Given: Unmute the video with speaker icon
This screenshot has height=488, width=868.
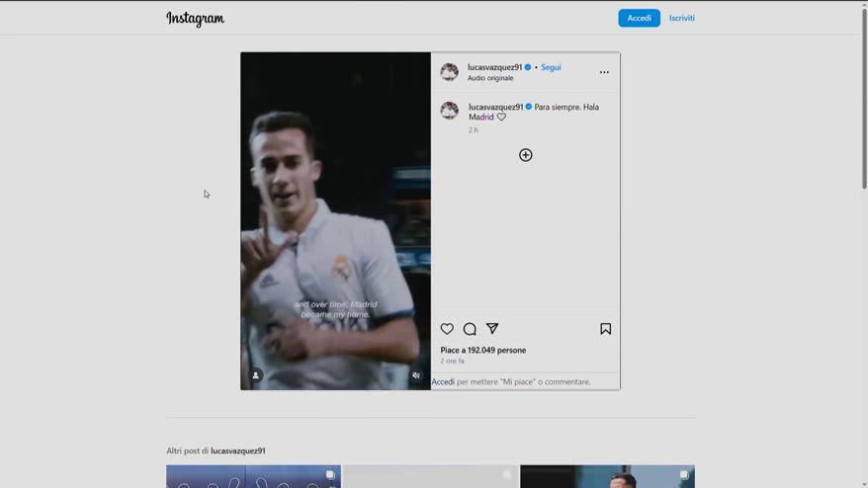Looking at the screenshot, I should pyautogui.click(x=416, y=375).
